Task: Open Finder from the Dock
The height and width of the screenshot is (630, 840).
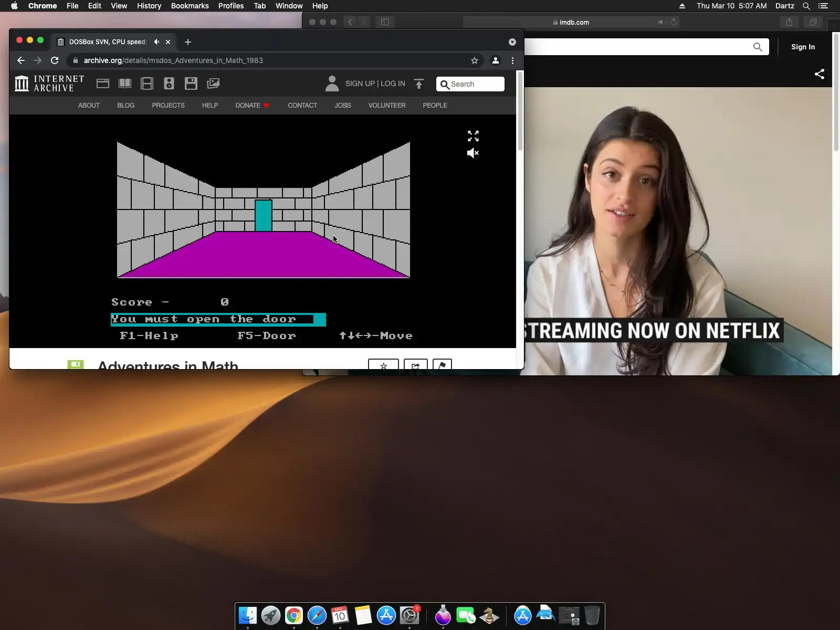Action: (248, 615)
